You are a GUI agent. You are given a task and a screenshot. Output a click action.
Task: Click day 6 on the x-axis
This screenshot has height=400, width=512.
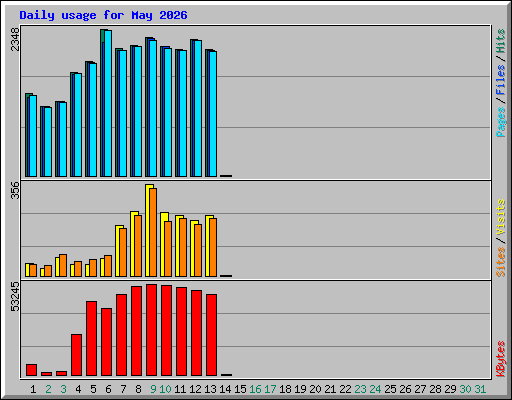point(108,389)
